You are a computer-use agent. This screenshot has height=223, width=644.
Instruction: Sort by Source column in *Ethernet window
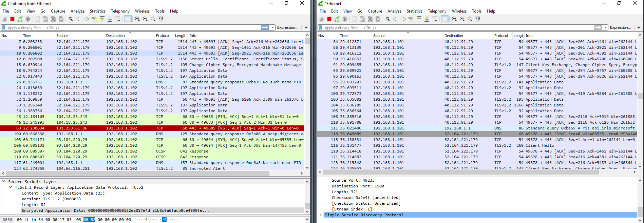[x=408, y=36]
